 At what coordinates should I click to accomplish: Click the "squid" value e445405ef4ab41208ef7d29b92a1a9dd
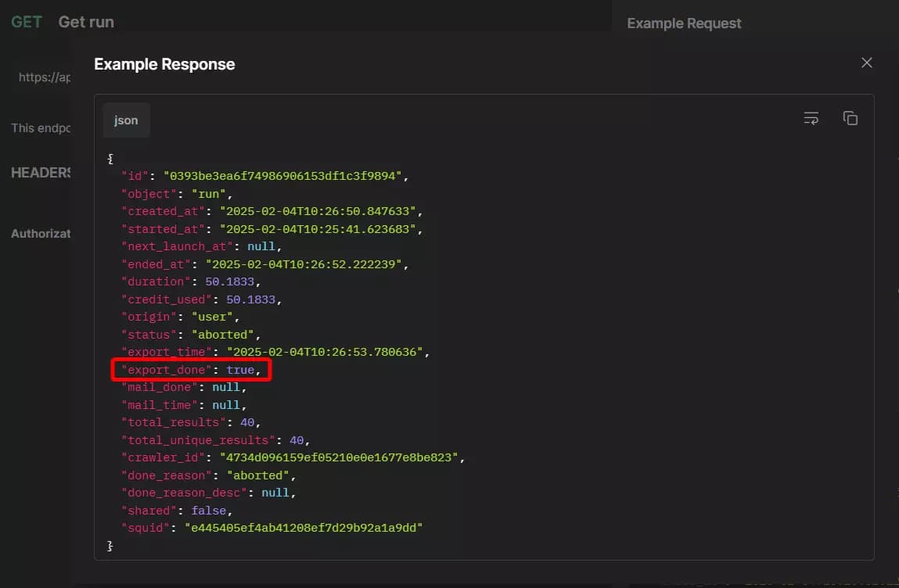[x=304, y=528]
